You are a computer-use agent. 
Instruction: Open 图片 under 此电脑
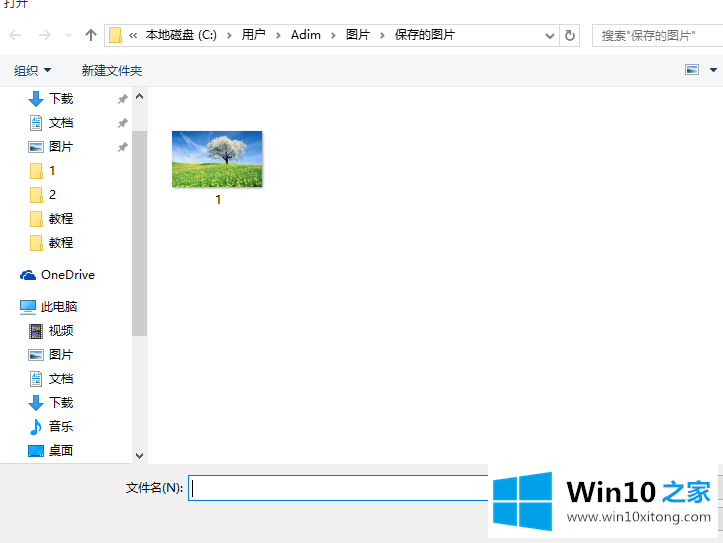pos(61,354)
